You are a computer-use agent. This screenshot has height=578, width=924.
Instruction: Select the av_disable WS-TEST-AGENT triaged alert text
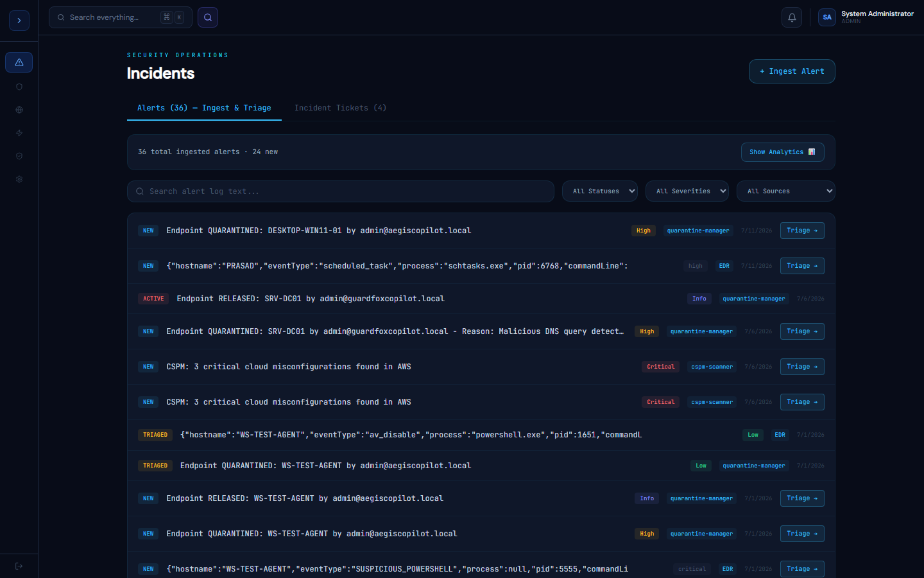(411, 435)
